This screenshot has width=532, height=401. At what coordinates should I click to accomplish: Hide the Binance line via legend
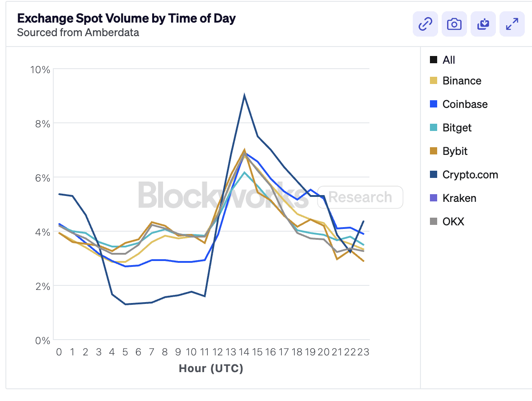[x=462, y=81]
